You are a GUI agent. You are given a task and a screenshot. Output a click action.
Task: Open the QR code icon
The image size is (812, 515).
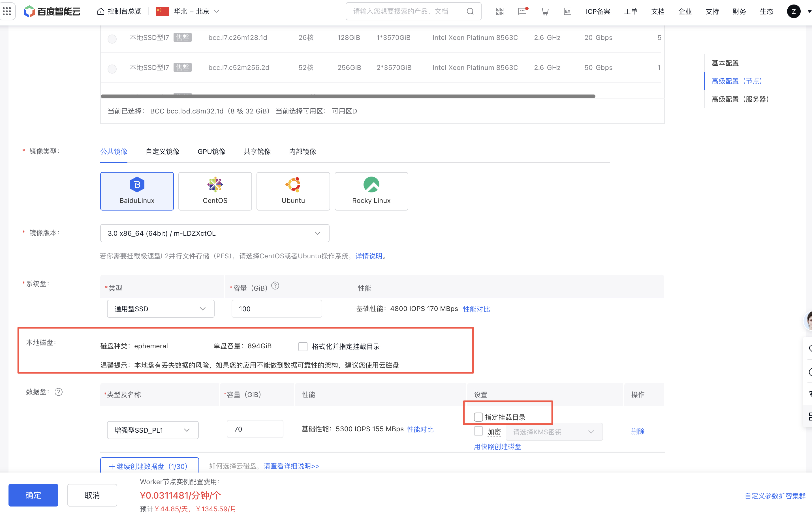(x=499, y=11)
